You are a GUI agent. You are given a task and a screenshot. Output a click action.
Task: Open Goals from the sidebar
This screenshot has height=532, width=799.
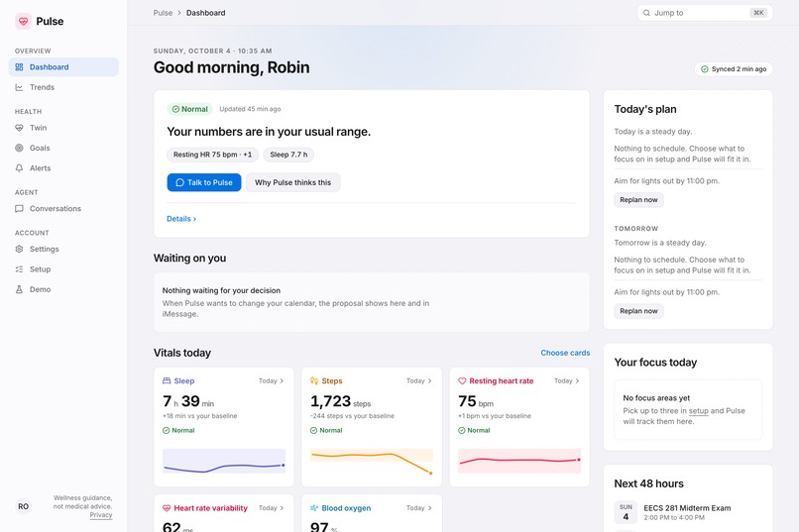[63, 149]
